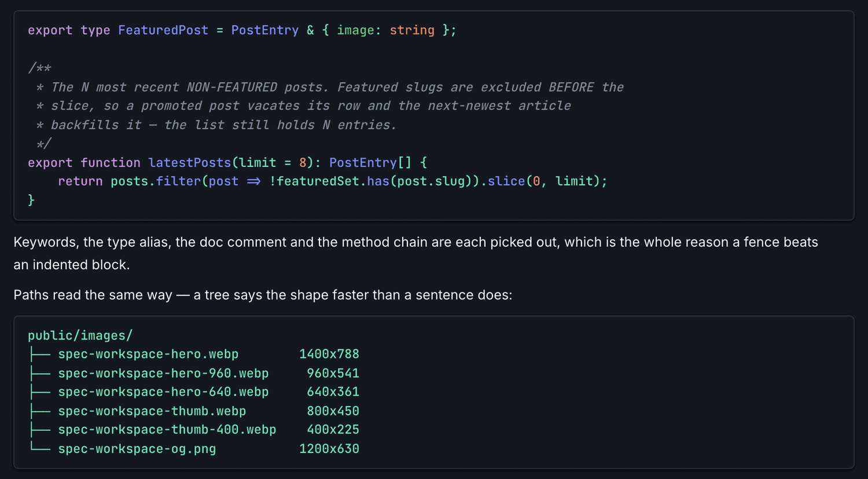
Task: Select the "1200x630" dimension
Action: coord(329,449)
